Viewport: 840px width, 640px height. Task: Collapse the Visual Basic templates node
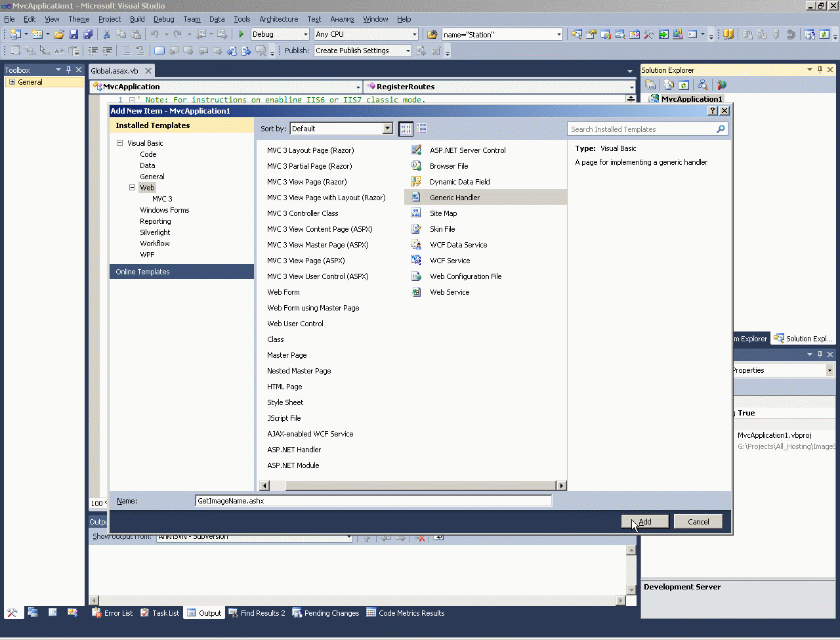[119, 143]
